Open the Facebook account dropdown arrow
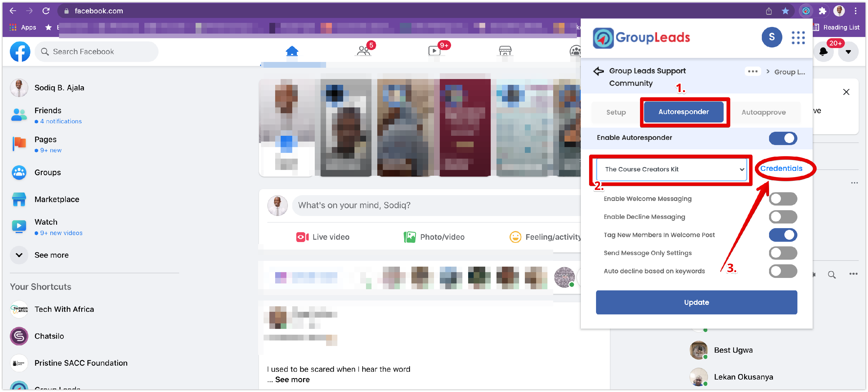The image size is (868, 392). coord(848,52)
